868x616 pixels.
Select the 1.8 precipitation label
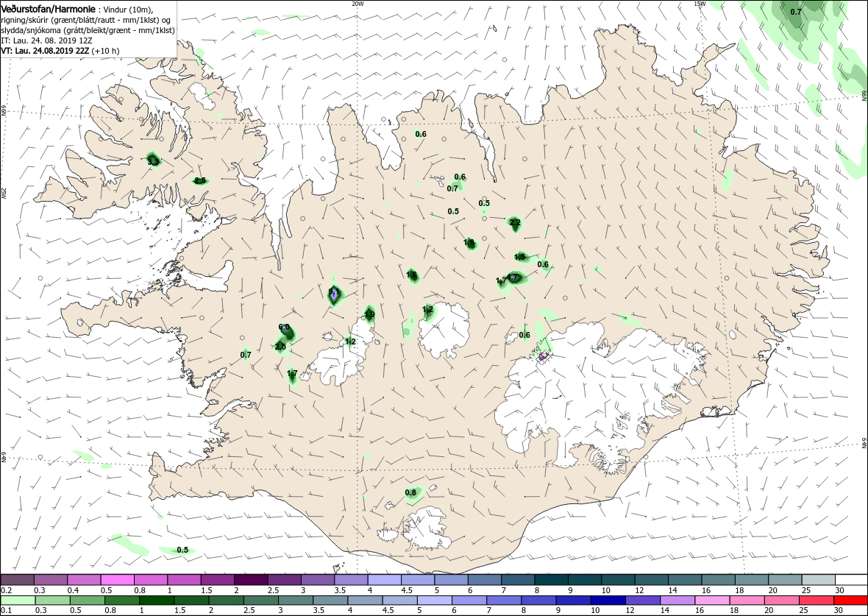click(469, 243)
